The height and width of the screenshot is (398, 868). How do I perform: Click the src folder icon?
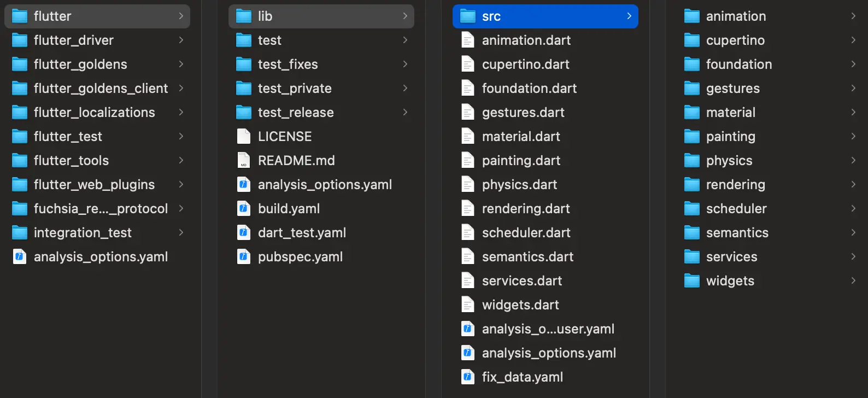[x=468, y=16]
